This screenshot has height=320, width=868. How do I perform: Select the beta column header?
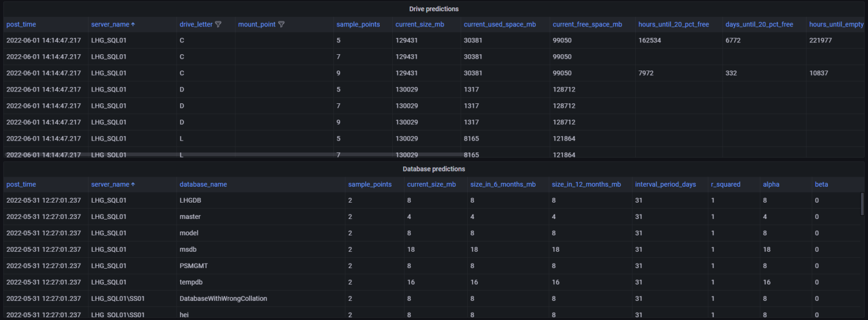[x=821, y=185]
